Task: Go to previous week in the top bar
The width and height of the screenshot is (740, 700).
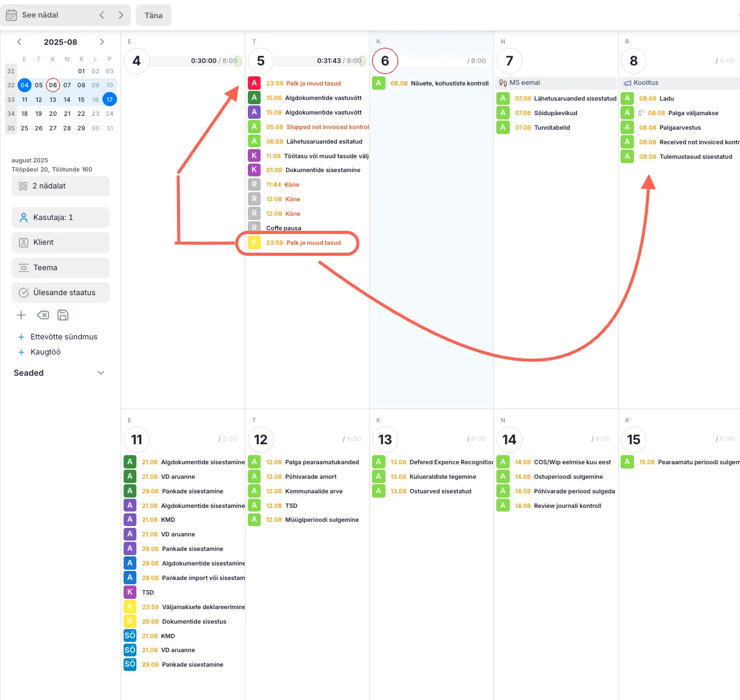Action: coord(102,15)
